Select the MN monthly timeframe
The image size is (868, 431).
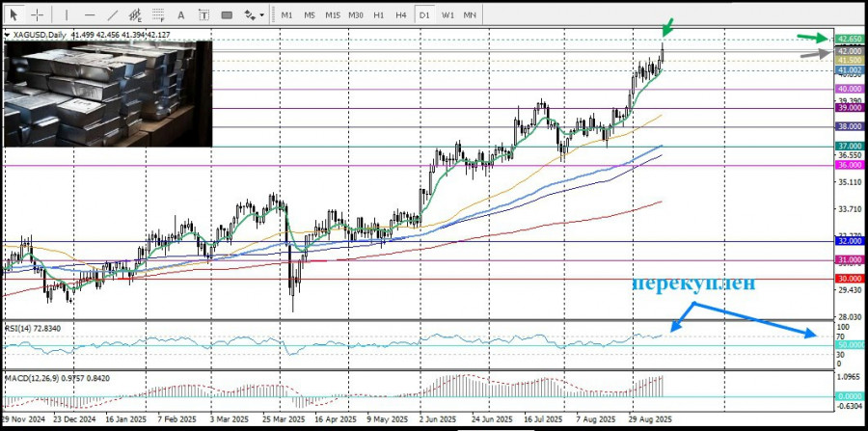coord(470,14)
